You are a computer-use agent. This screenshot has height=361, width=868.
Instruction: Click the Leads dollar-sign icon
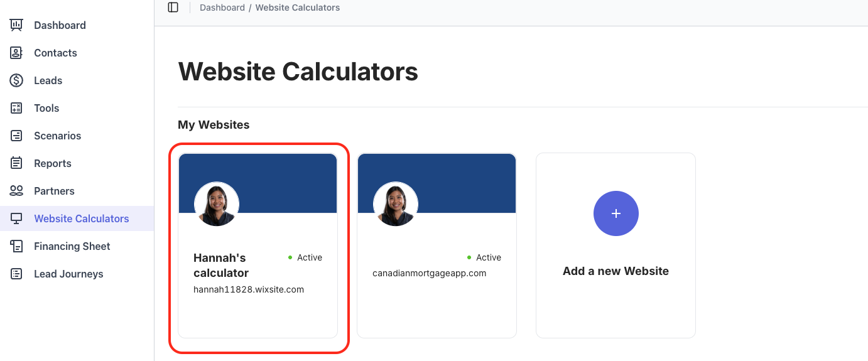(17, 80)
